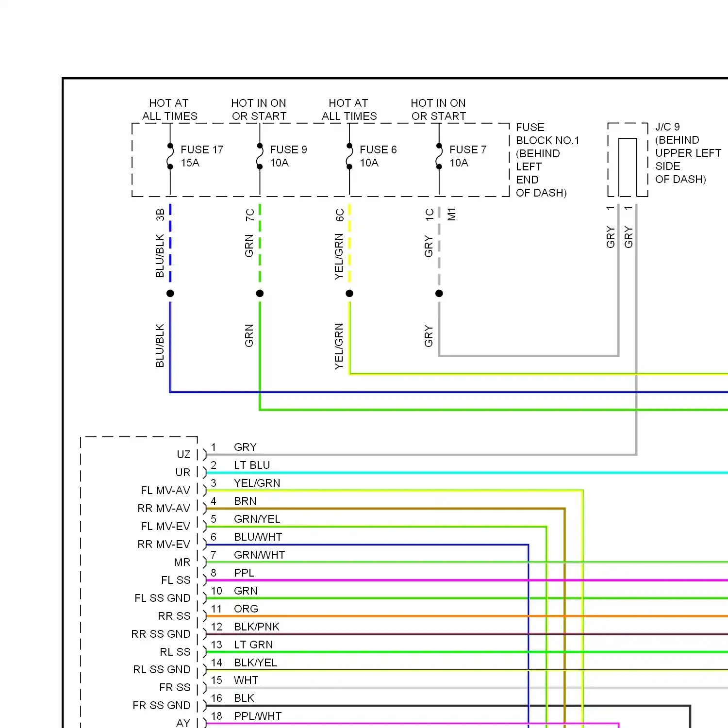The width and height of the screenshot is (728, 728).
Task: Select the FL MV-AV terminal name
Action: click(x=165, y=490)
